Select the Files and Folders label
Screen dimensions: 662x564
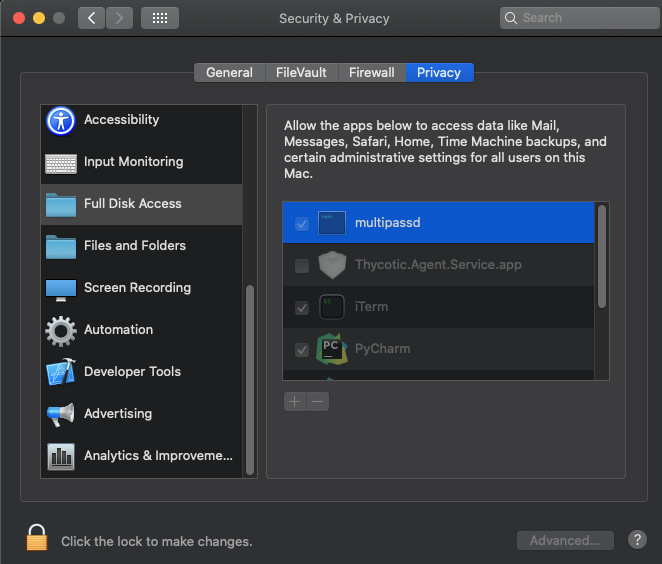[135, 245]
